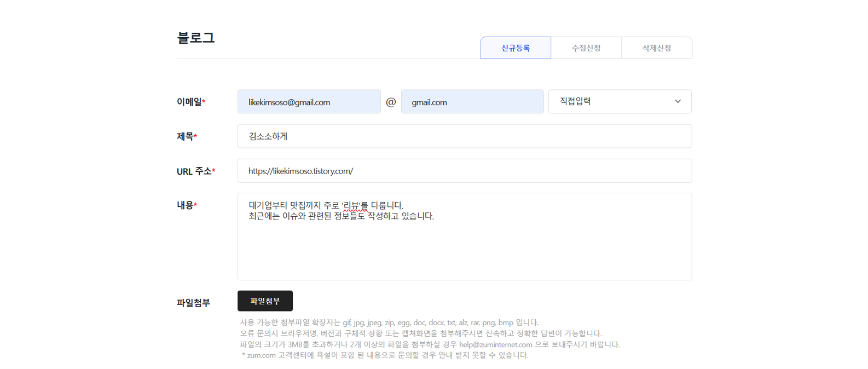Click the URL 주소 label

click(196, 171)
